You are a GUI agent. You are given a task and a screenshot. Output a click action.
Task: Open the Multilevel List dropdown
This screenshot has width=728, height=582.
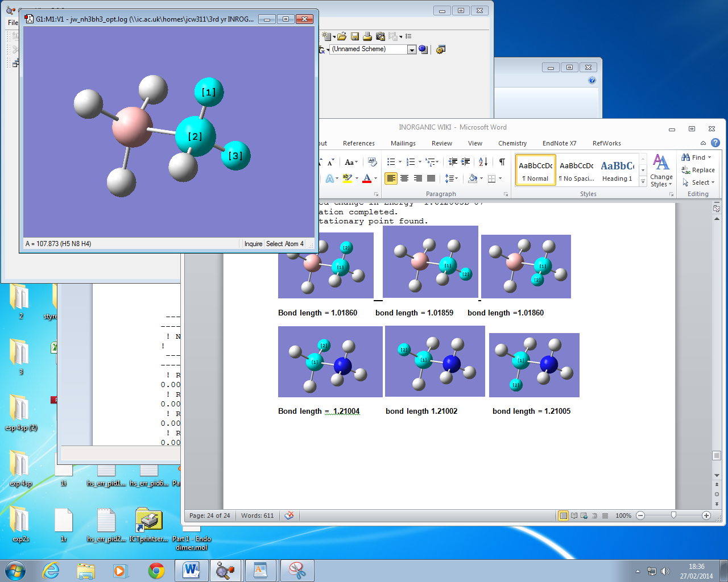pos(437,162)
